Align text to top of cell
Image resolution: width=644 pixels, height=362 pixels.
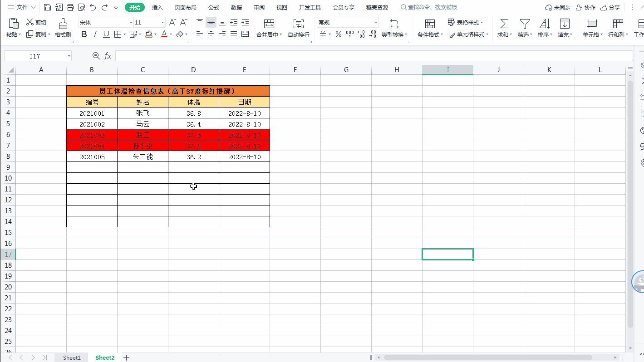point(200,22)
